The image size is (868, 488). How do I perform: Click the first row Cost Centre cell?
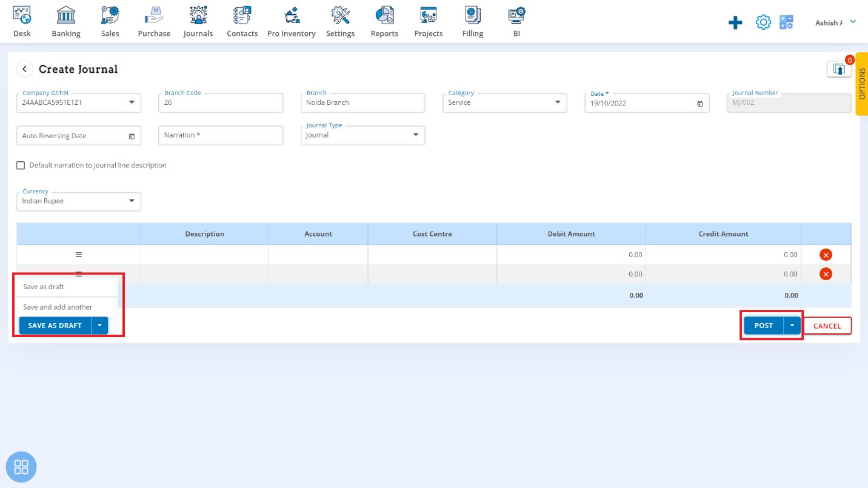(x=432, y=255)
